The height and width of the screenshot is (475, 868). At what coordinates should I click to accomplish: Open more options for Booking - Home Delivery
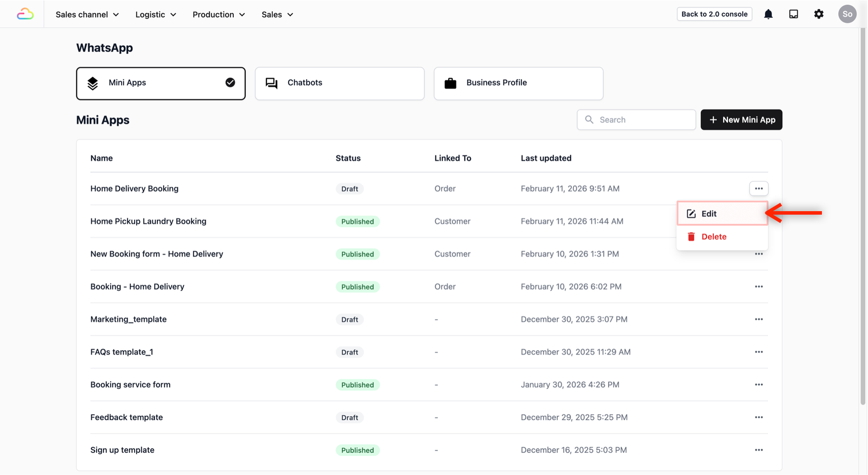758,287
